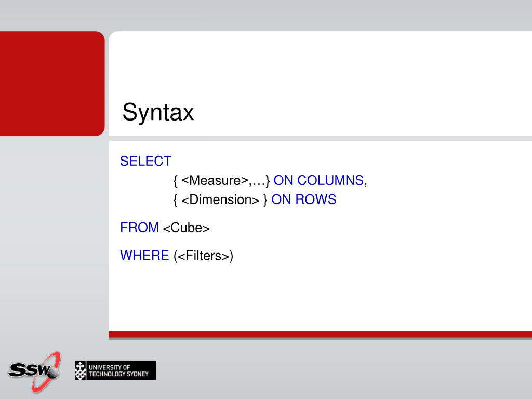Click the <Cube> placeholder
532x399 pixels.
pos(187,228)
